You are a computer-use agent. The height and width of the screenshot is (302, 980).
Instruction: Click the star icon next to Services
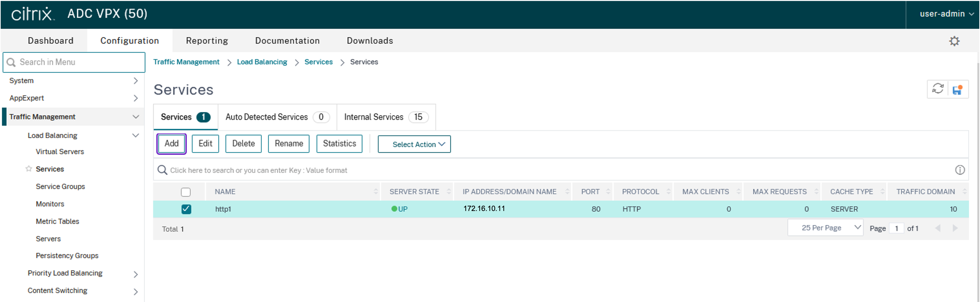point(29,168)
